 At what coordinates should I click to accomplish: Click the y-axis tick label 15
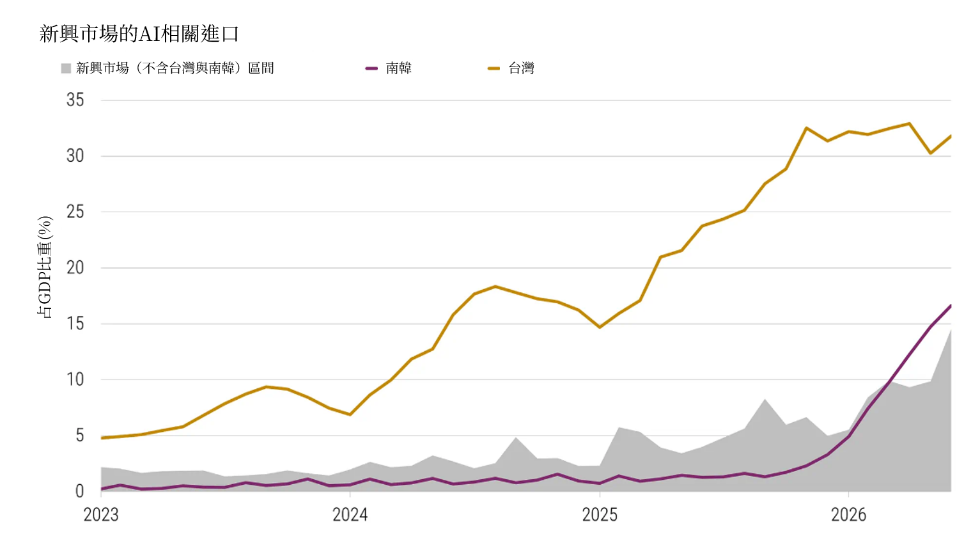pyautogui.click(x=75, y=324)
